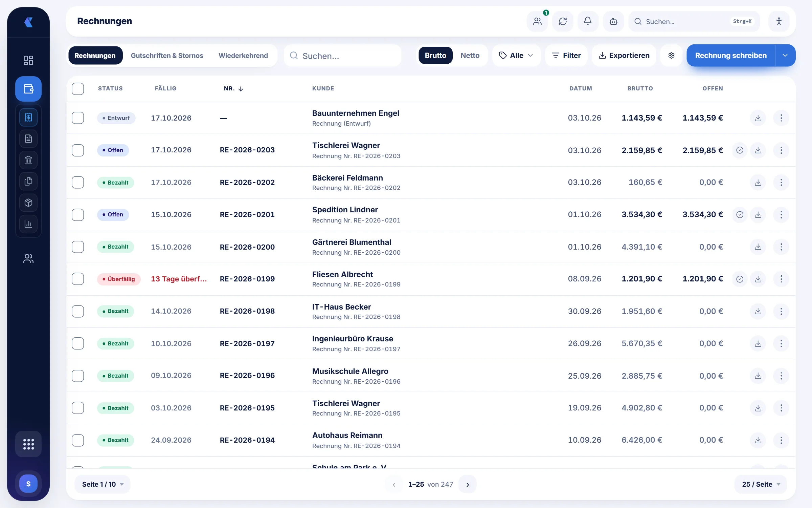Select the checkbox for RE-2026-0198
This screenshot has height=508, width=812.
(78, 311)
